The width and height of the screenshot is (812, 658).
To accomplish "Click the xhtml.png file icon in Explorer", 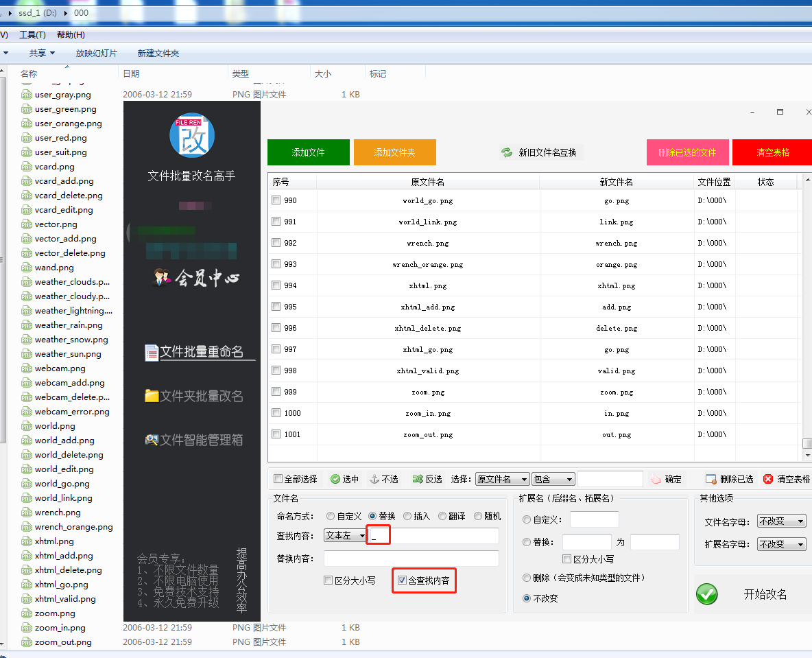I will tap(27, 541).
